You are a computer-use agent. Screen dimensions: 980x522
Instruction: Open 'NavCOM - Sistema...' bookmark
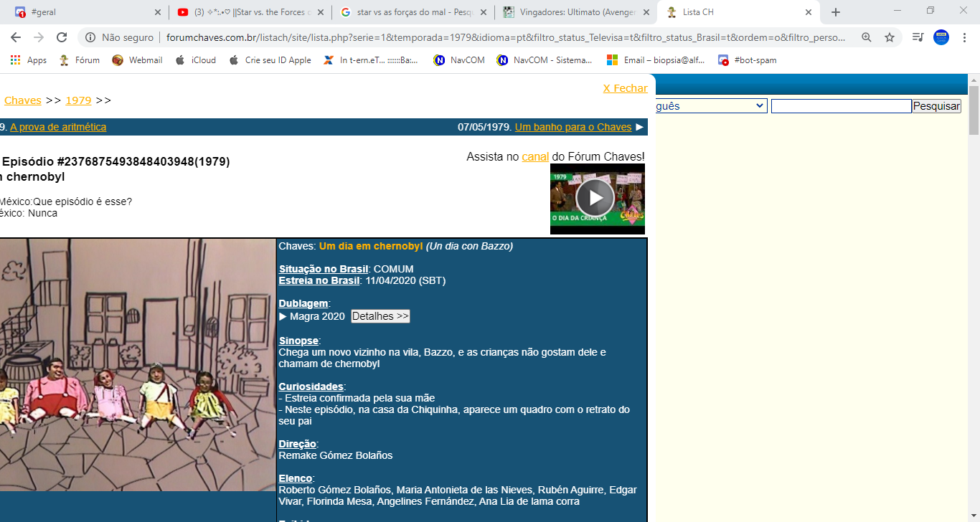coord(545,60)
